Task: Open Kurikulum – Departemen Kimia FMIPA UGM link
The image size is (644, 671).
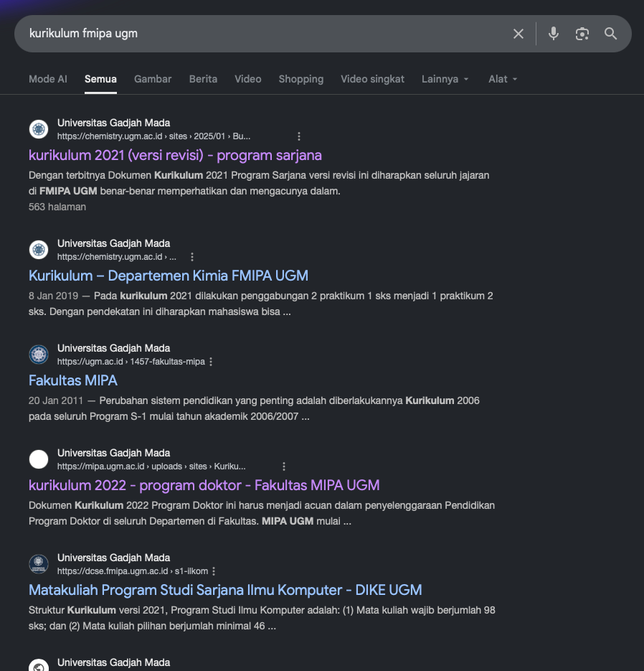Action: coord(169,276)
